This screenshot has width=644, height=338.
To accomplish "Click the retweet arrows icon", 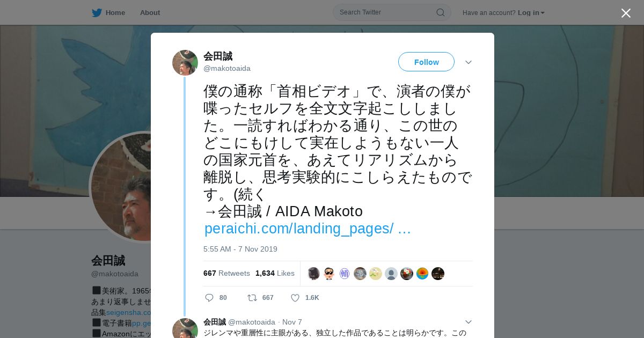I will [x=252, y=298].
